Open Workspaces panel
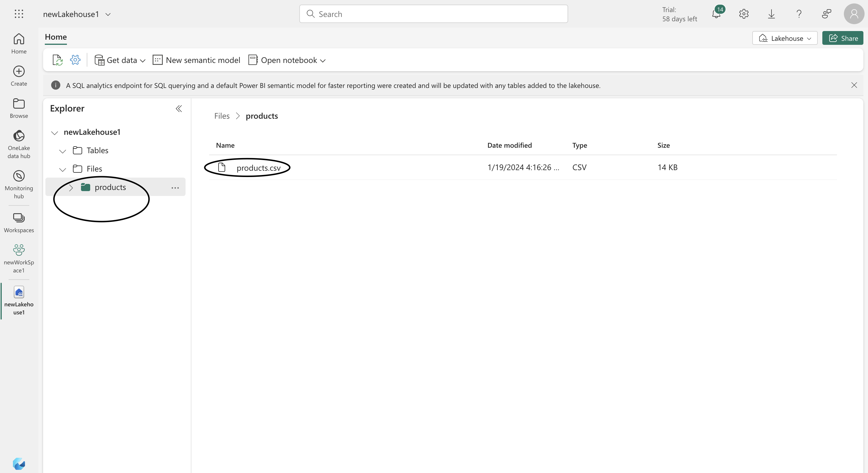 19,222
